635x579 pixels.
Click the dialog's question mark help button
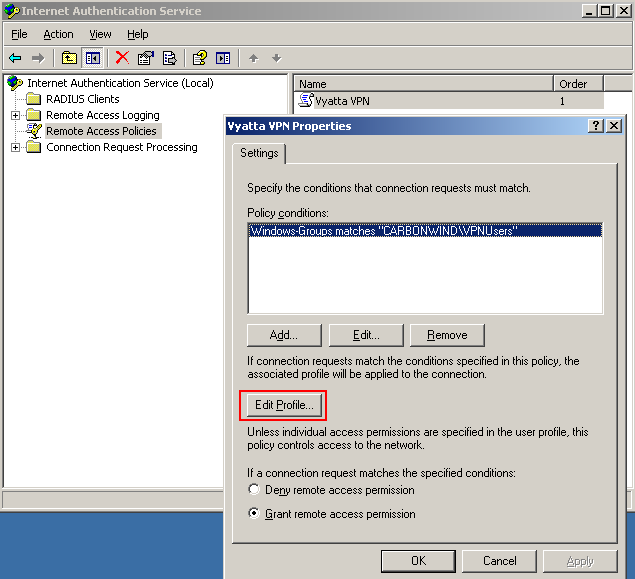[x=596, y=126]
